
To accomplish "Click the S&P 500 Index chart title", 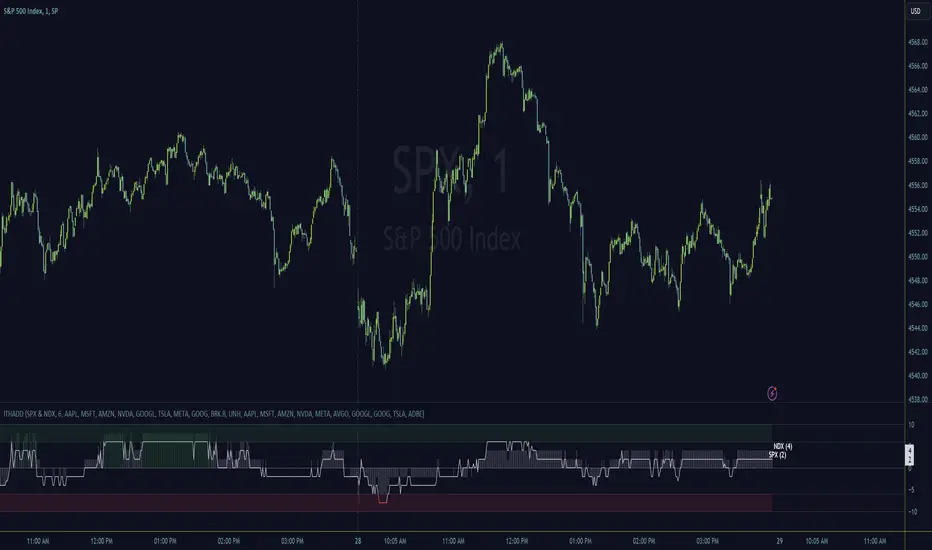I will tap(30, 11).
